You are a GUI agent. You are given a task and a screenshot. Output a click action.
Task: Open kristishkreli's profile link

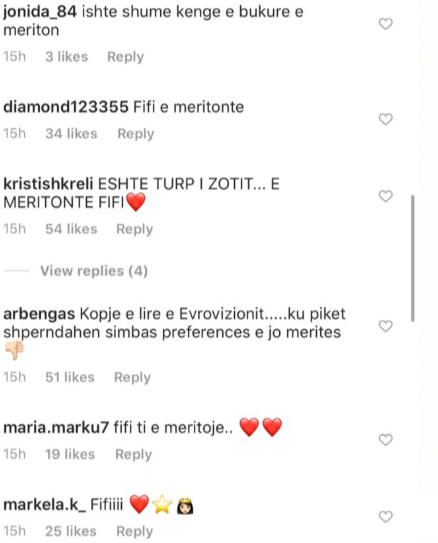coord(48,184)
